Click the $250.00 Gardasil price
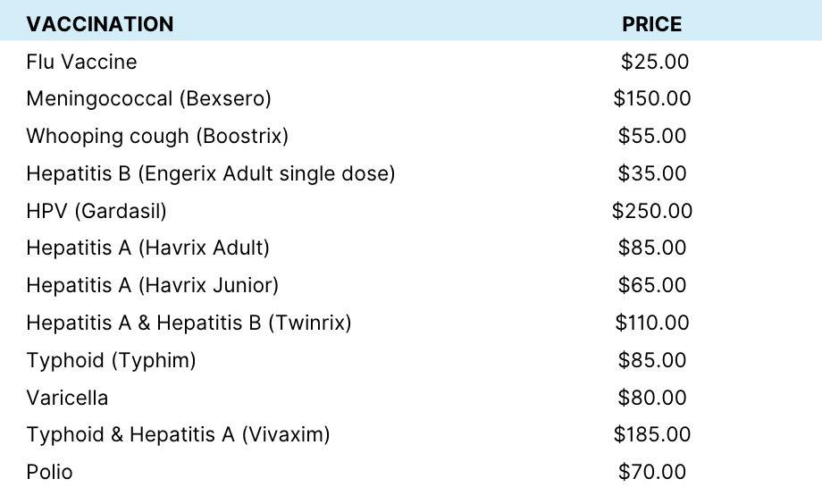The width and height of the screenshot is (822, 504). click(x=652, y=211)
